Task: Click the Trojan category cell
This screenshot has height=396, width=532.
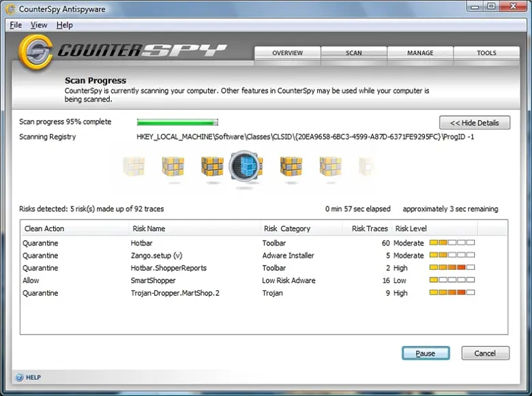Action: click(x=272, y=293)
